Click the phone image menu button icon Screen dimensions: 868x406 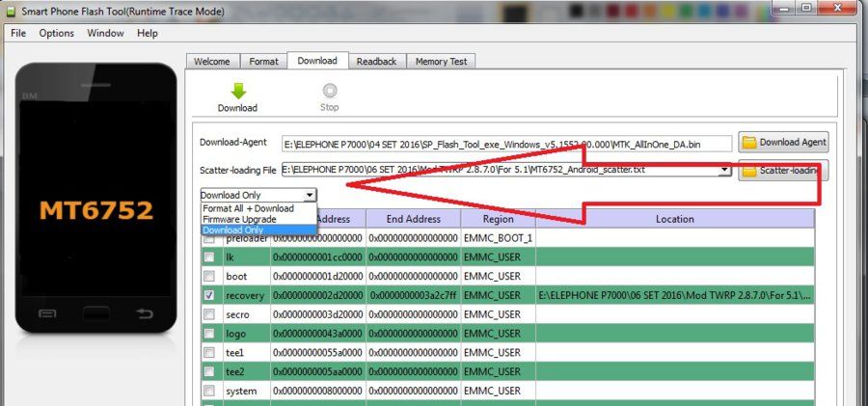47,314
